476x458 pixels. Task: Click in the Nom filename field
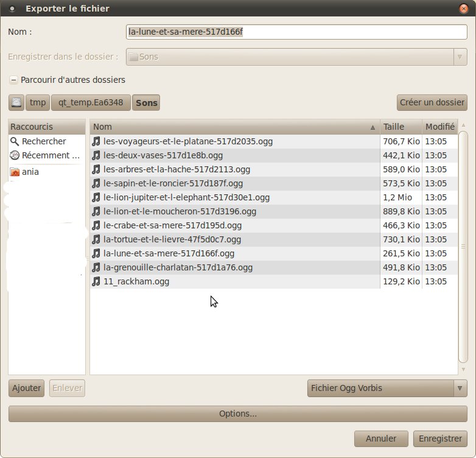[296, 32]
